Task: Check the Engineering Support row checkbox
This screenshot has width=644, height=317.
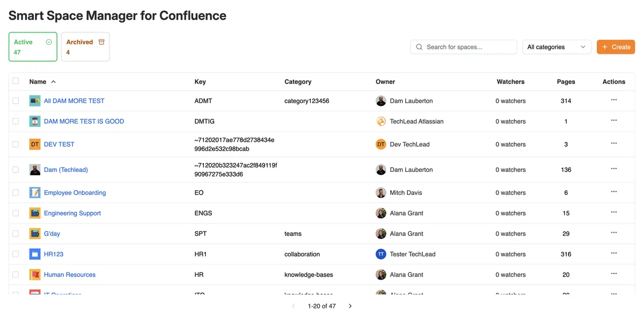Action: (16, 213)
